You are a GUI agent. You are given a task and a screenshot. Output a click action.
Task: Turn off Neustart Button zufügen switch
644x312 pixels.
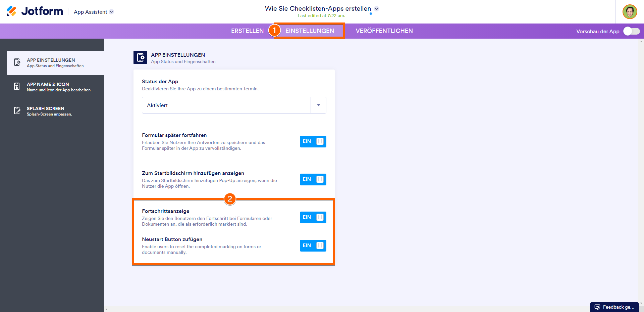tap(313, 246)
